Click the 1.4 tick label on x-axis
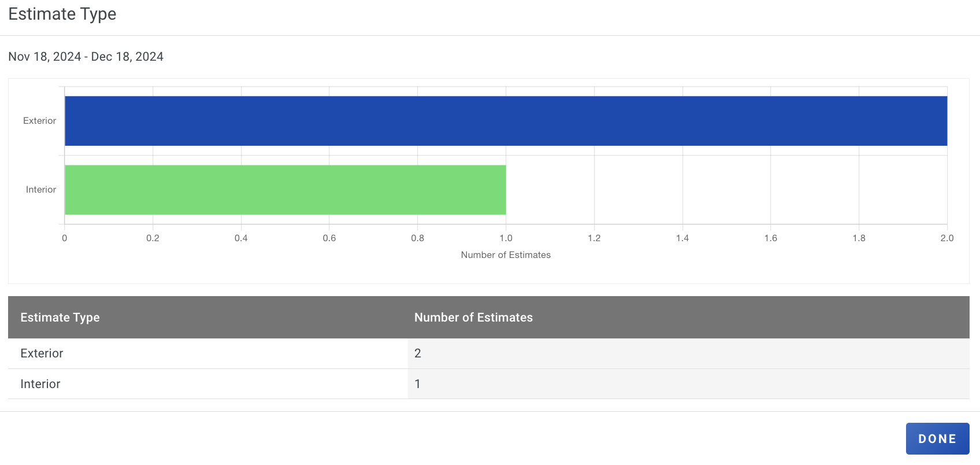Screen dimensions: 980x465 point(682,238)
